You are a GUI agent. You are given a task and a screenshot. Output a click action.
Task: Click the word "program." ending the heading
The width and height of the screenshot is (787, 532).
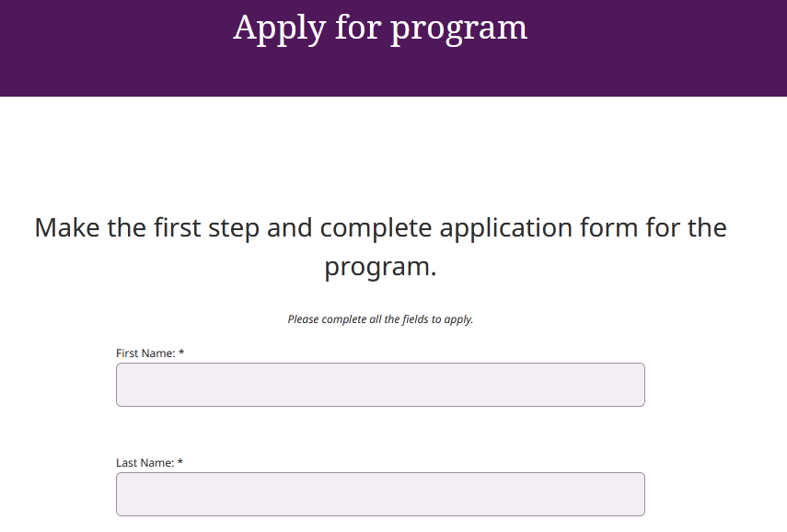pos(380,267)
